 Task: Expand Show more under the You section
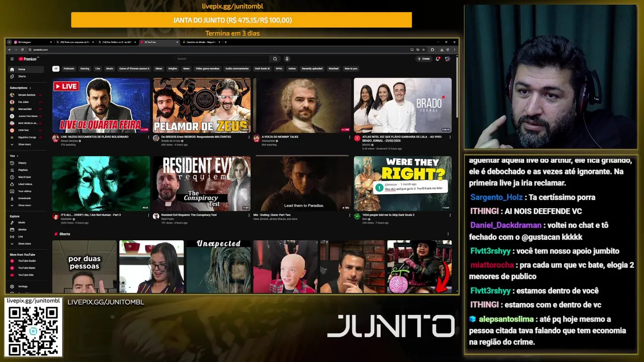tap(27, 205)
